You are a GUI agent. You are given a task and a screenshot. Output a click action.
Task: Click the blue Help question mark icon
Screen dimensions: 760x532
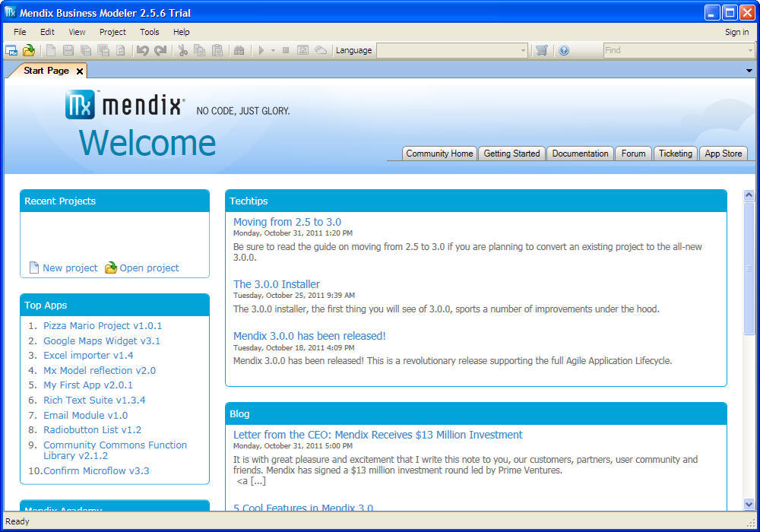[564, 50]
